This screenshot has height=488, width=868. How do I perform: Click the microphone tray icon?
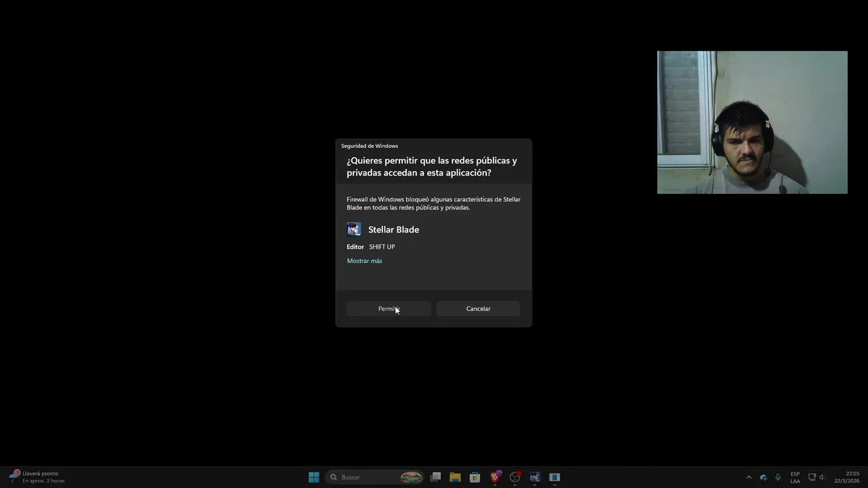pos(778,477)
